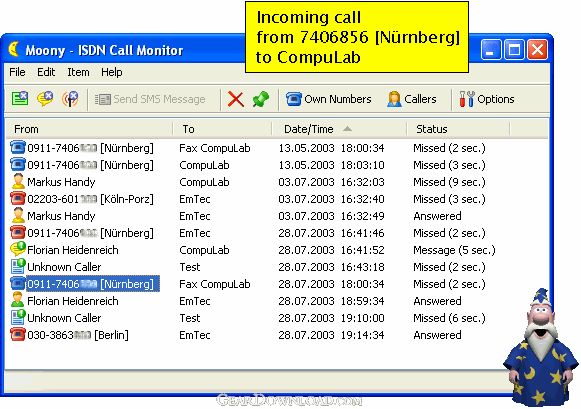Delete entry using the red X icon

[236, 99]
